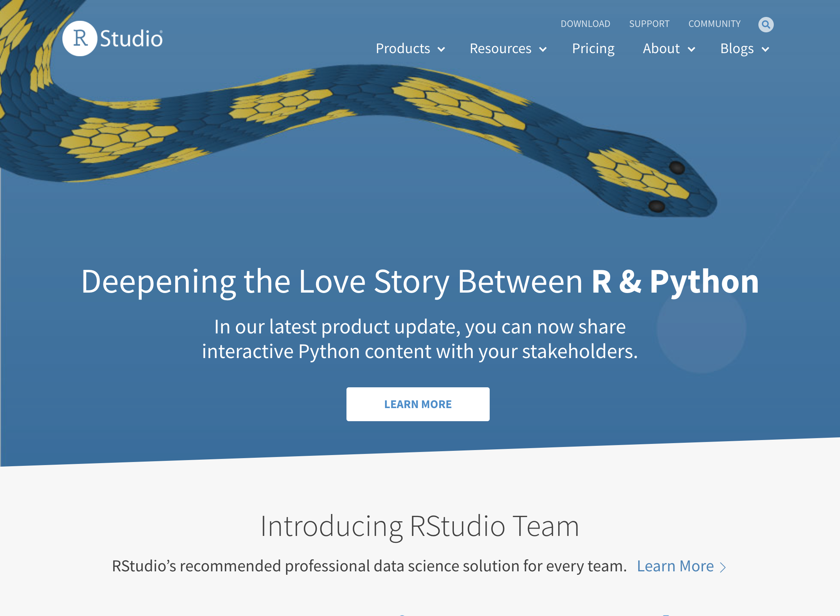Select Pricing in the navigation bar
This screenshot has height=616, width=840.
[593, 49]
